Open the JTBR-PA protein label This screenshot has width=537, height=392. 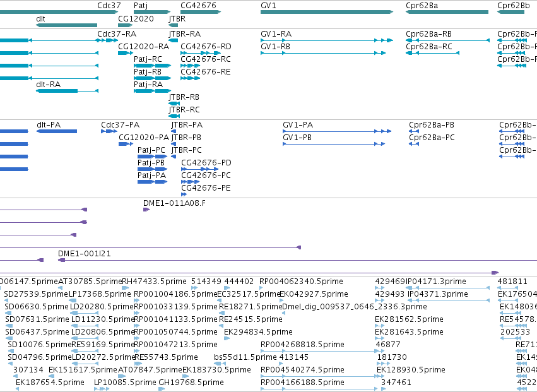click(x=187, y=125)
